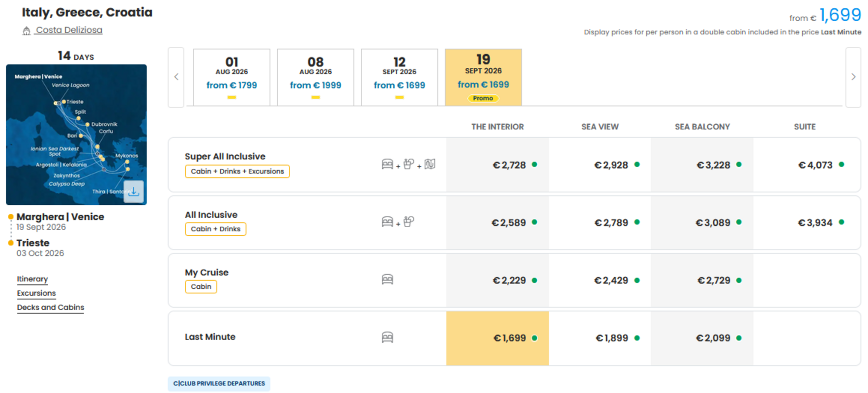The width and height of the screenshot is (868, 393).
Task: Choose My Cruise Interior at €2,229
Action: click(497, 281)
